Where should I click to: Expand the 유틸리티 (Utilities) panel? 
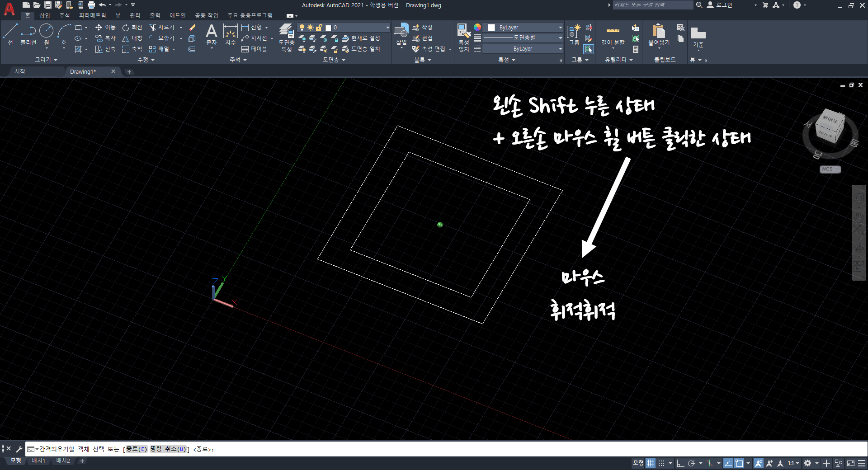[618, 60]
